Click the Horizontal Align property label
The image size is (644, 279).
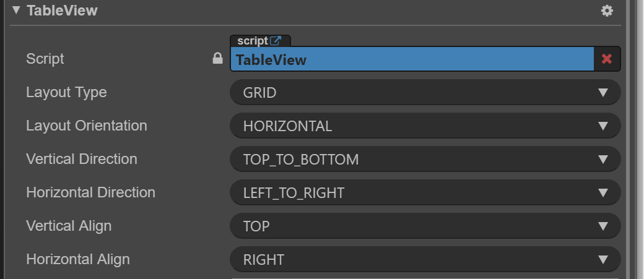(78, 260)
